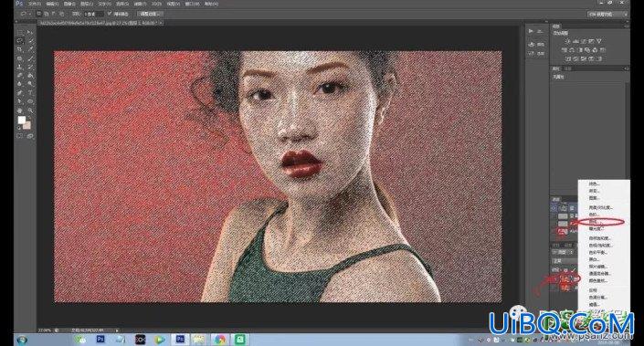Select the Ellipse shape tool

[x=30, y=101]
